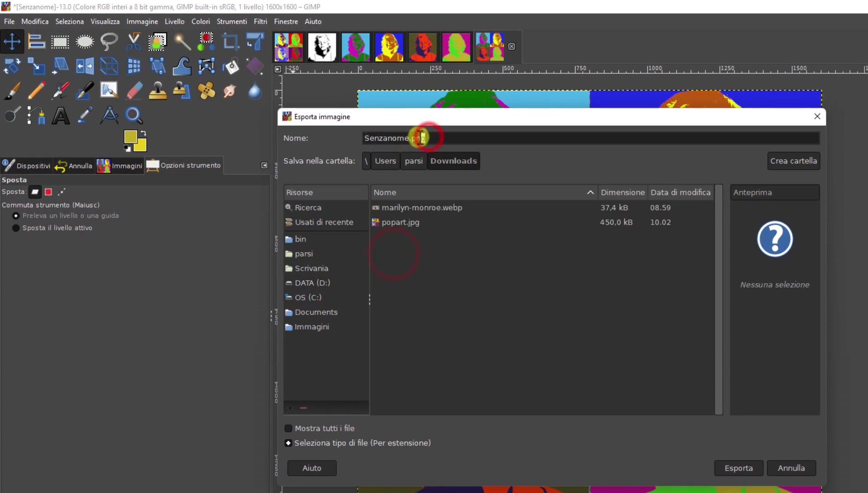The image size is (868, 493).
Task: Select the Alignment tool
Action: pos(36,42)
